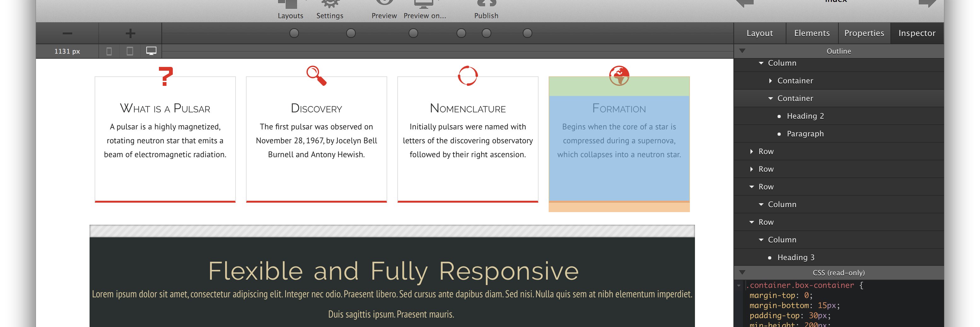The image size is (980, 327).
Task: Switch to the Properties tab
Action: click(x=864, y=33)
